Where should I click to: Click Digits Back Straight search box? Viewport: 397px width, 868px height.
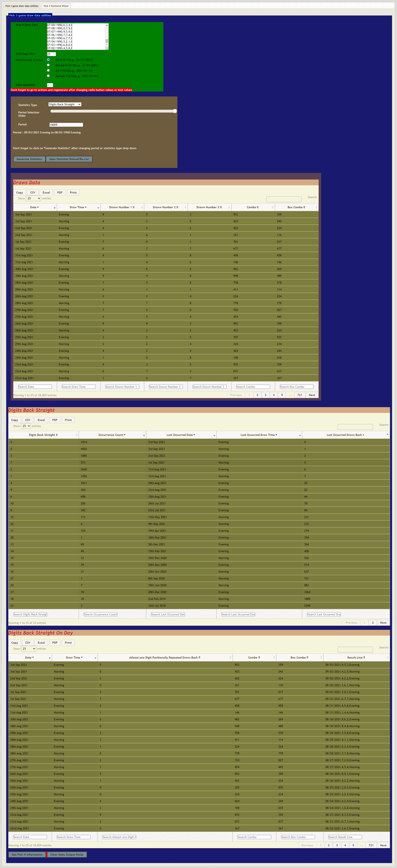pos(355,427)
